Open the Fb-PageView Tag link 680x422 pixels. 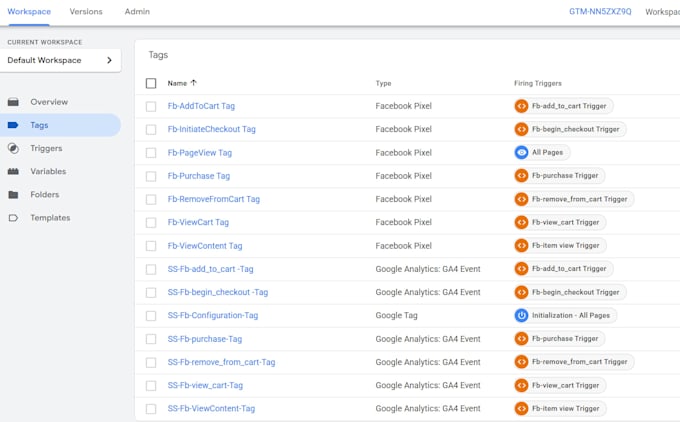[x=200, y=153]
